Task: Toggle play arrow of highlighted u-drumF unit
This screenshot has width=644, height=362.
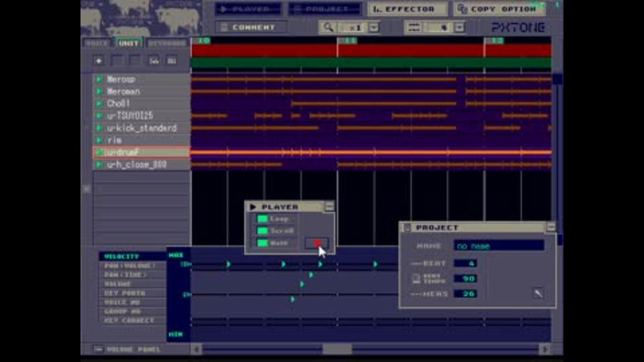Action: coord(99,152)
